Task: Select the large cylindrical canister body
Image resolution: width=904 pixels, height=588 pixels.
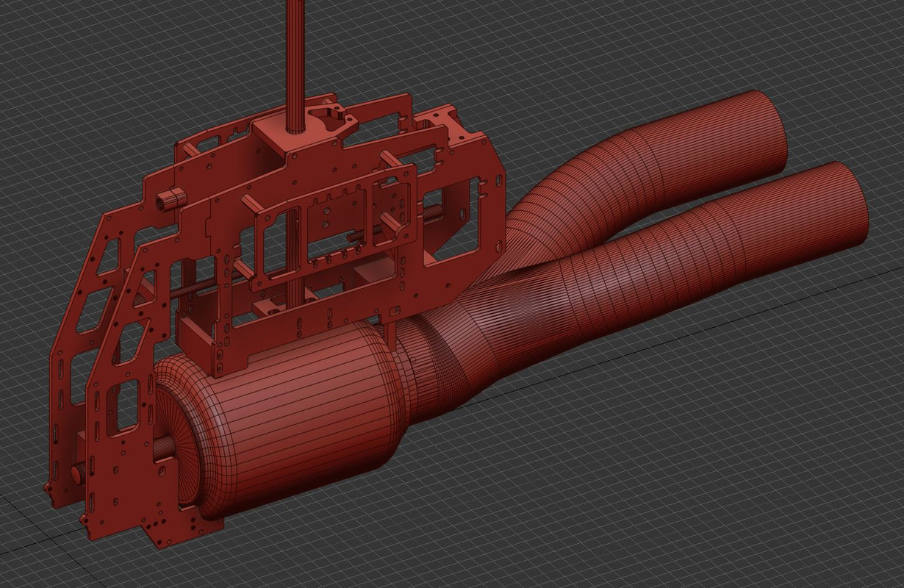Action: pyautogui.click(x=301, y=419)
